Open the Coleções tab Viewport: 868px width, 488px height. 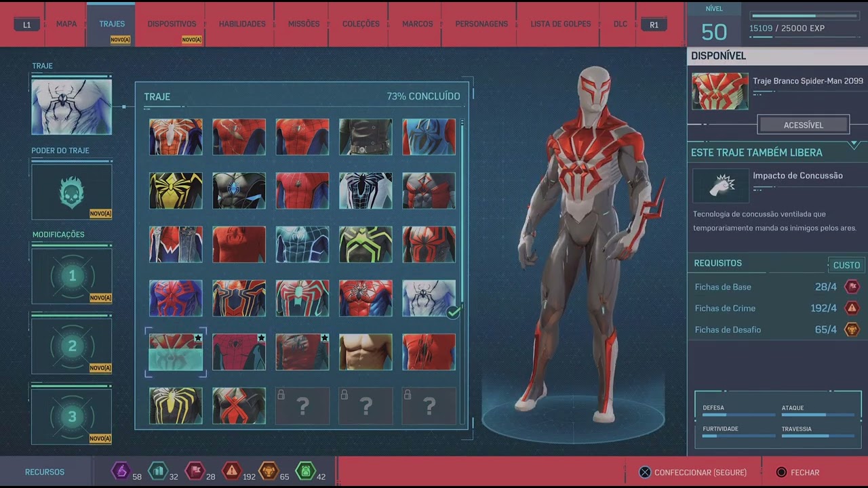tap(361, 24)
